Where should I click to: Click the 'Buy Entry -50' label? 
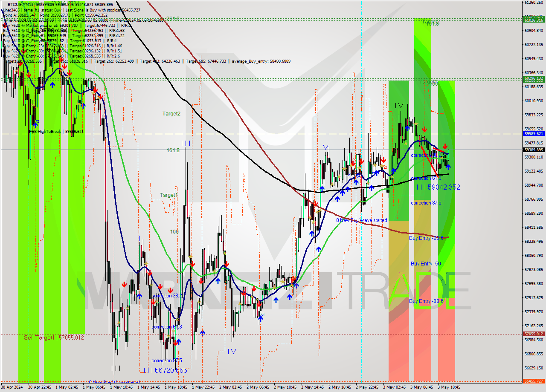pyautogui.click(x=426, y=264)
